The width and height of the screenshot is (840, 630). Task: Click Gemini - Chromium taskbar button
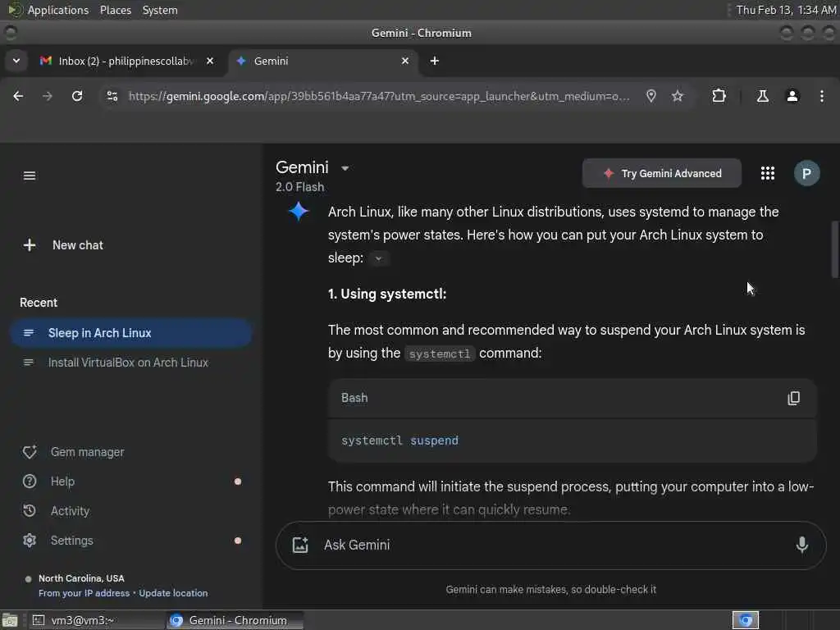pos(235,620)
